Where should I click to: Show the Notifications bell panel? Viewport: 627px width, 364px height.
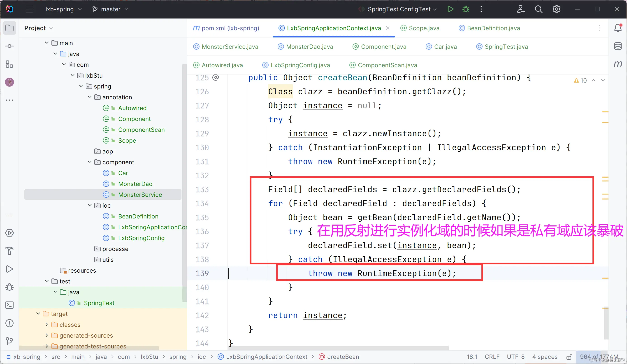point(618,28)
